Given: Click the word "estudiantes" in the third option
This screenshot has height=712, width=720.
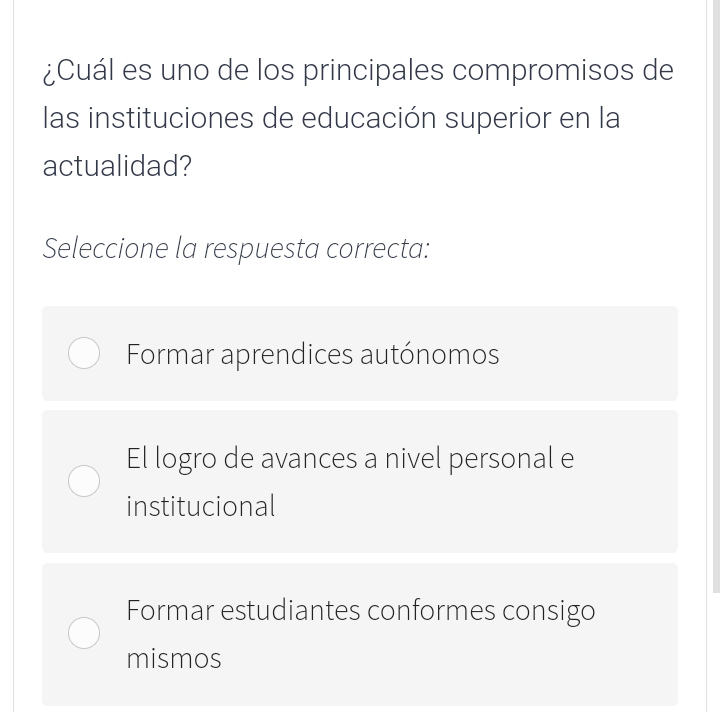Looking at the screenshot, I should coord(290,610).
